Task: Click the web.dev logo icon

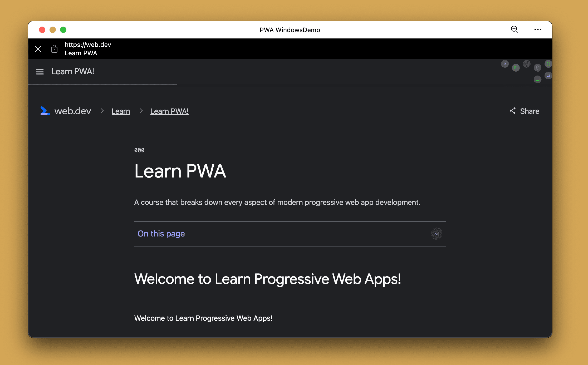Action: [45, 111]
